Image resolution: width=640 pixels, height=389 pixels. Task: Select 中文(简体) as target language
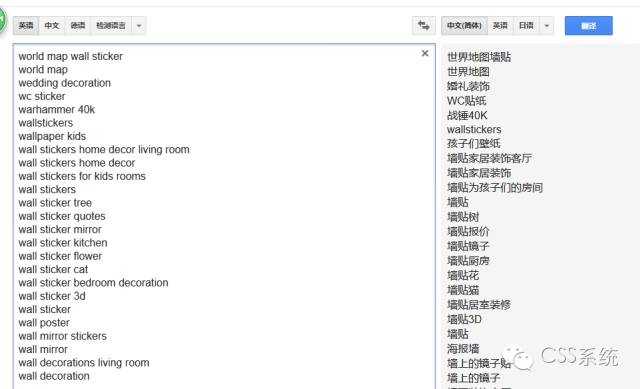pos(464,26)
